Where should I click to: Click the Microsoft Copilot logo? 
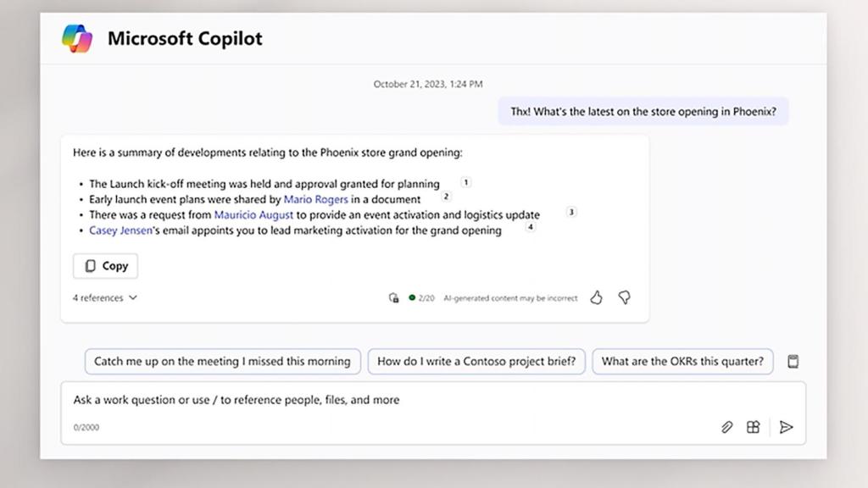77,39
